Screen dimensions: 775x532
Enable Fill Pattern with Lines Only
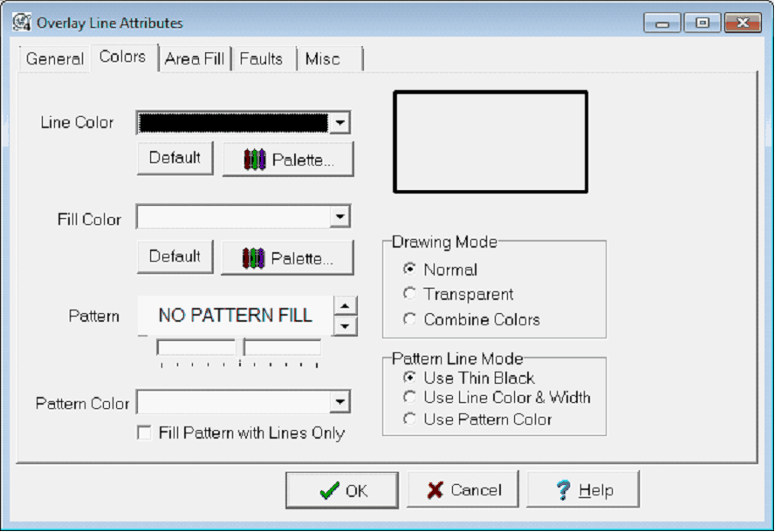coord(144,433)
